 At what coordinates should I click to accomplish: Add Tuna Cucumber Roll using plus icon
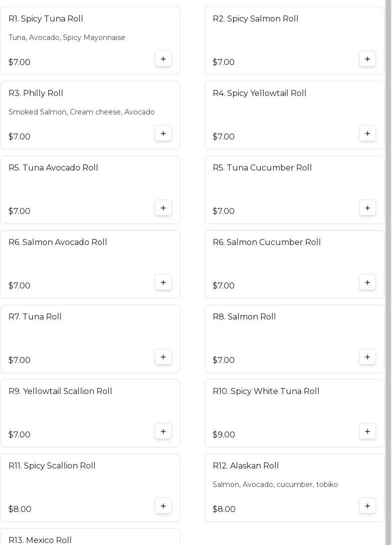pos(368,208)
